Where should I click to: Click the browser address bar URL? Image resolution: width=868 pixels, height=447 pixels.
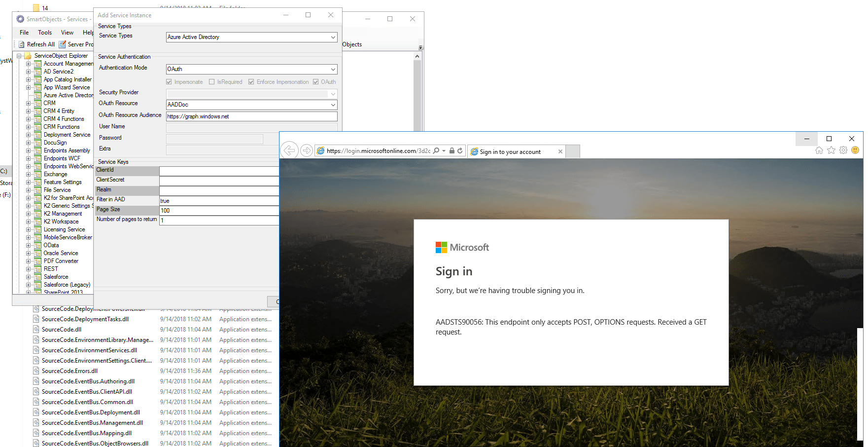click(379, 151)
